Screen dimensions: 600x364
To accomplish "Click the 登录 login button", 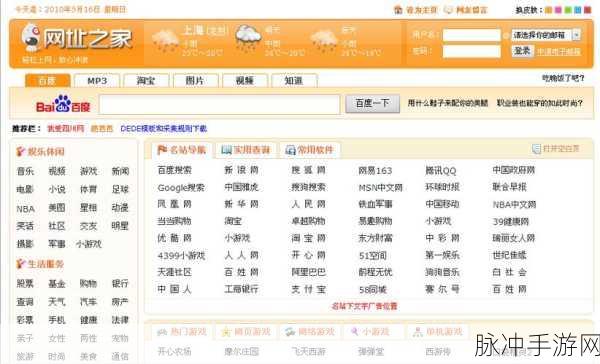I will click(x=522, y=51).
